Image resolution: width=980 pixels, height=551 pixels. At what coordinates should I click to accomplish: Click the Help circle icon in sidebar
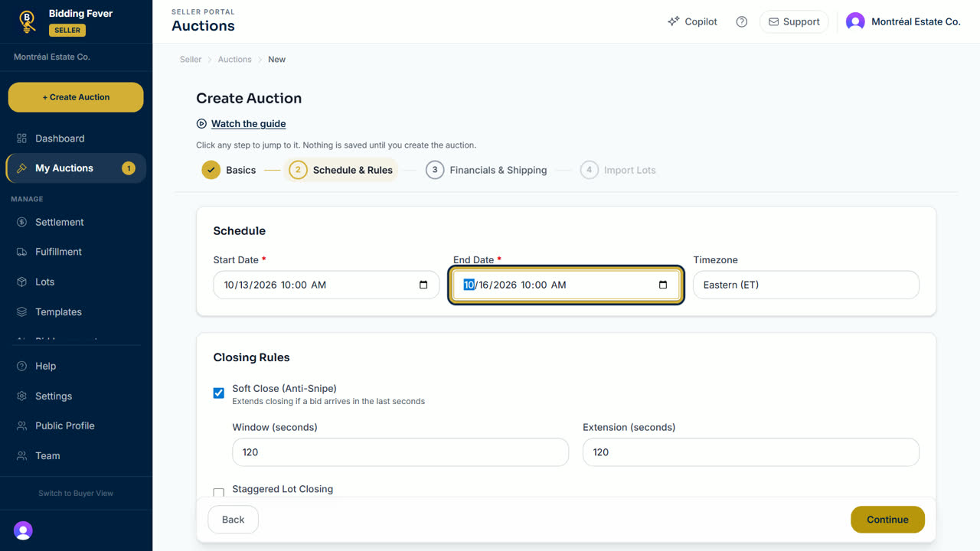(21, 366)
